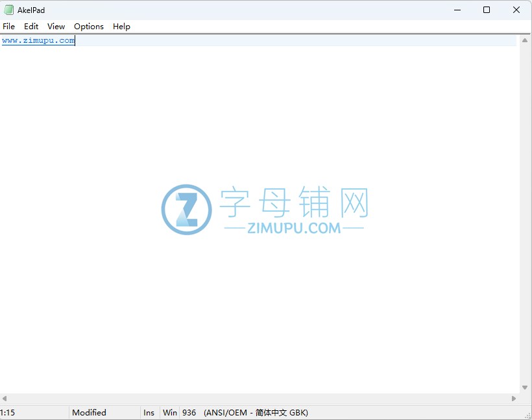532x420 pixels.
Task: Click the www.zimupu.com hyperlink in the editor
Action: (x=38, y=41)
